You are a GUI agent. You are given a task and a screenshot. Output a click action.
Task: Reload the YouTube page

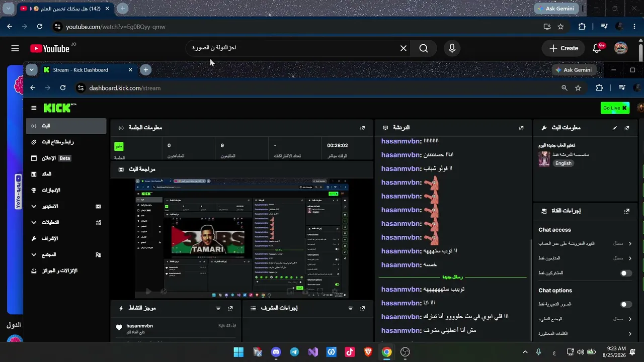pyautogui.click(x=40, y=27)
